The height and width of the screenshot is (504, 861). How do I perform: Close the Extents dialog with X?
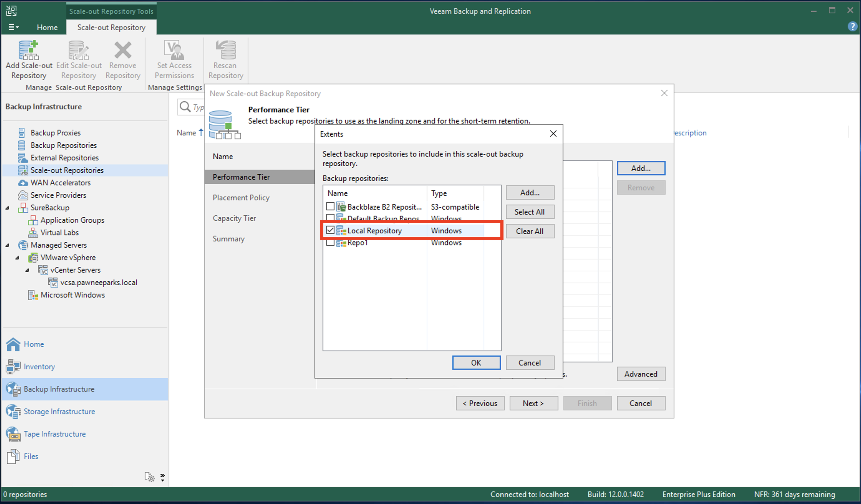553,133
